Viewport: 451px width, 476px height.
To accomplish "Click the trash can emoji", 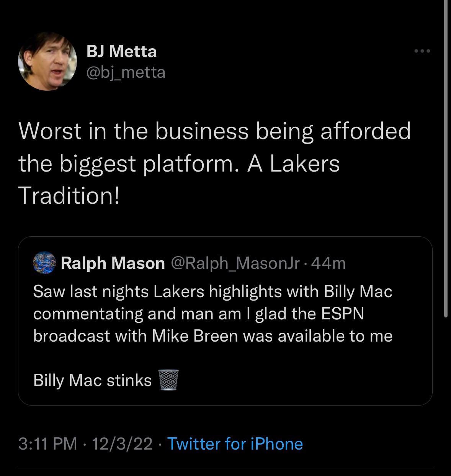I will 168,380.
